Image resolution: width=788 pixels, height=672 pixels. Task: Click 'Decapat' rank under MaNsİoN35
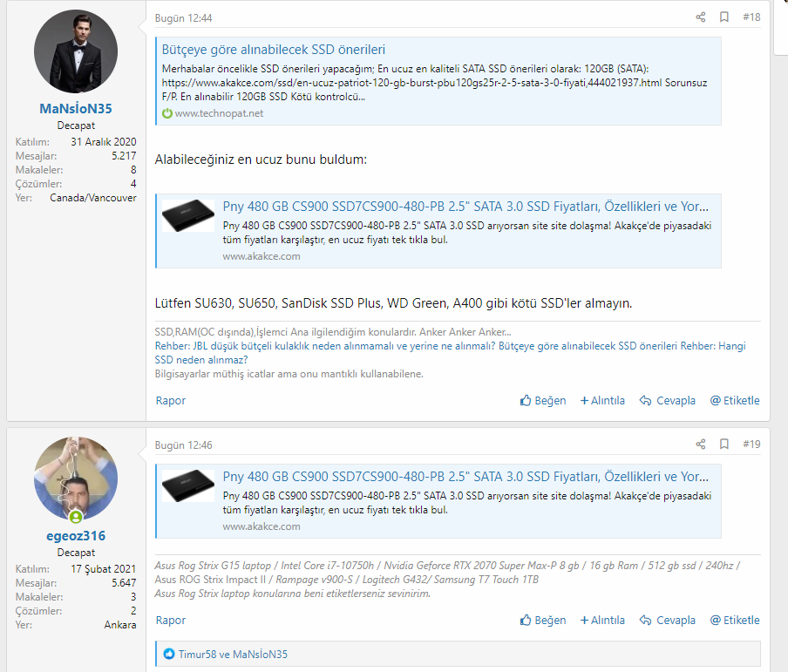click(x=76, y=126)
